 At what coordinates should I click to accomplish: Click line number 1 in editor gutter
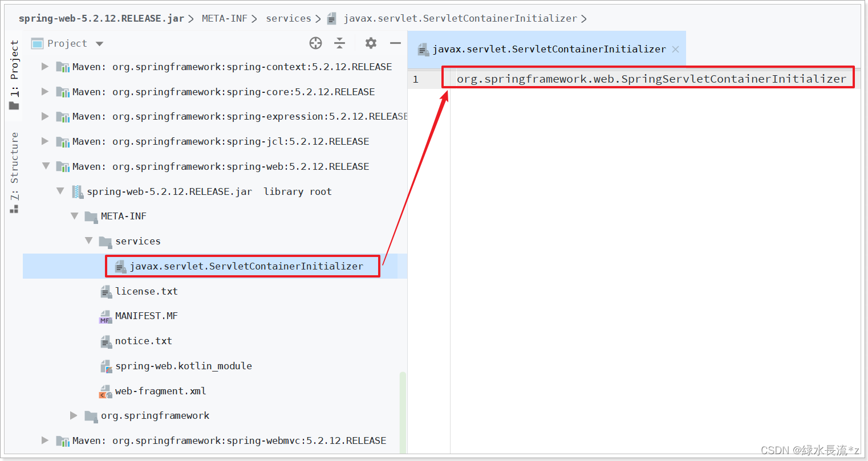pyautogui.click(x=416, y=79)
